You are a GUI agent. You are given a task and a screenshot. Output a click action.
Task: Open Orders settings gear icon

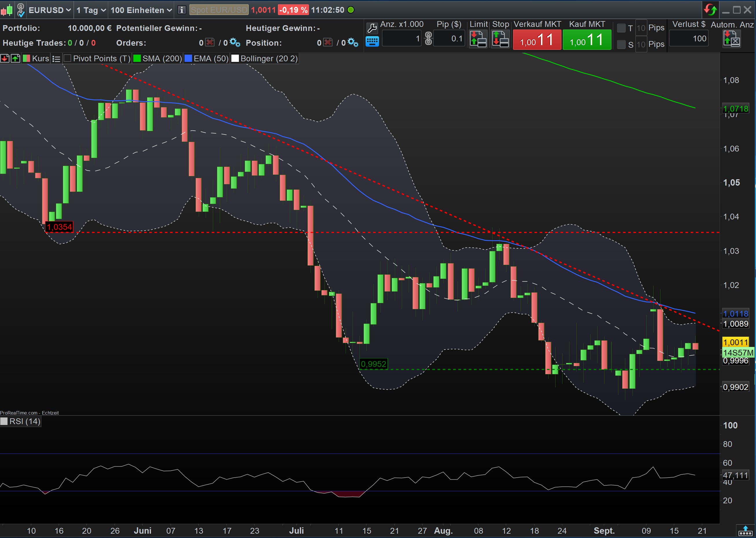(x=235, y=42)
